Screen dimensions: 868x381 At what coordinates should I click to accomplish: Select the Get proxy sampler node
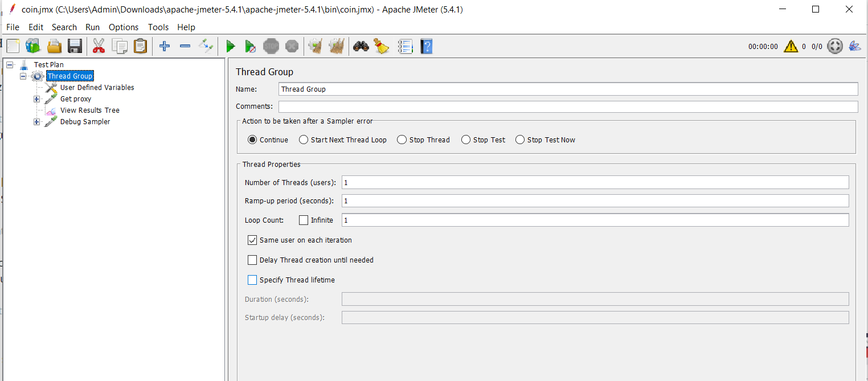coord(76,99)
